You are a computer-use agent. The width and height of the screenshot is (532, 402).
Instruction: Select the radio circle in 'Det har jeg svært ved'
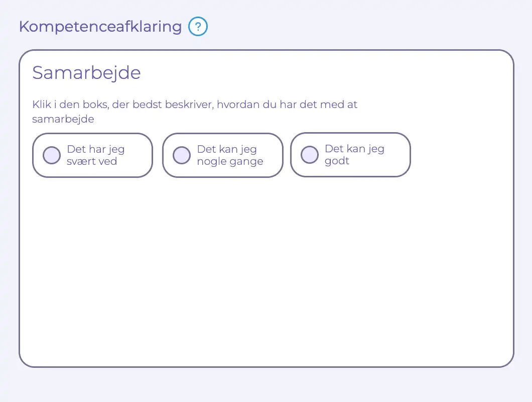coord(51,155)
